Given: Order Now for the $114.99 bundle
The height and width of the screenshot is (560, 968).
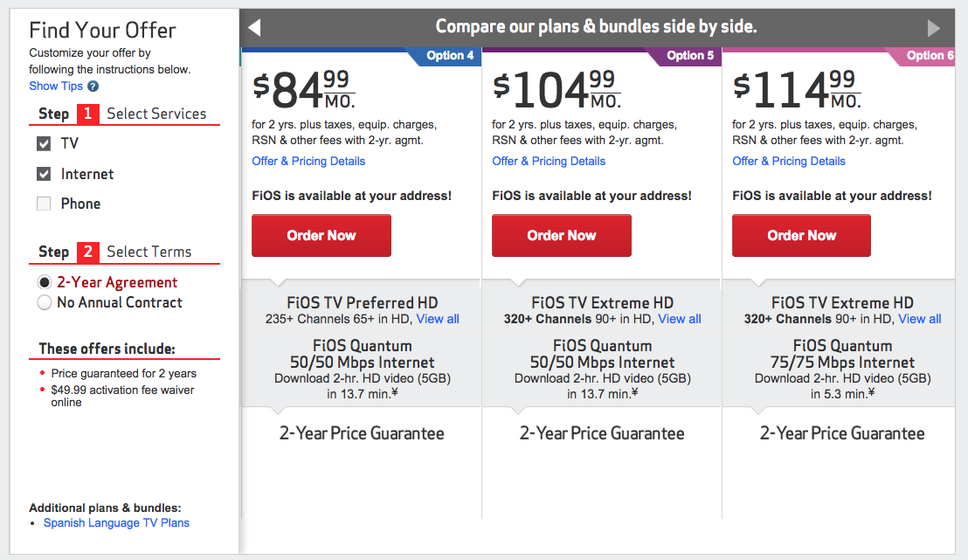Looking at the screenshot, I should 801,235.
